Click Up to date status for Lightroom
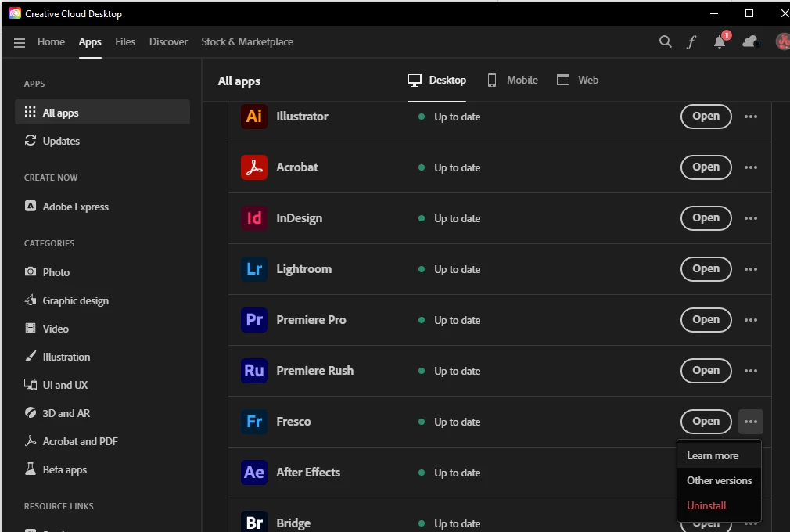The image size is (790, 532). 457,270
